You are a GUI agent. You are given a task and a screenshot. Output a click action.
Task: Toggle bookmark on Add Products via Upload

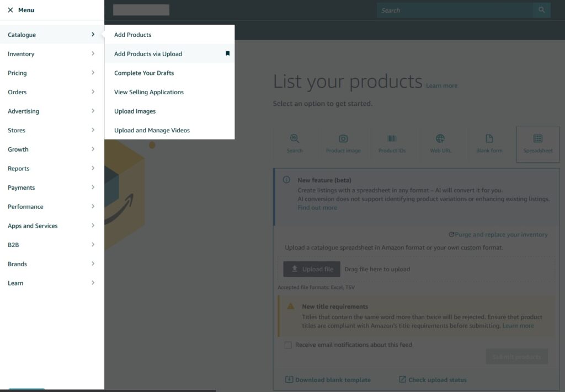click(x=227, y=53)
